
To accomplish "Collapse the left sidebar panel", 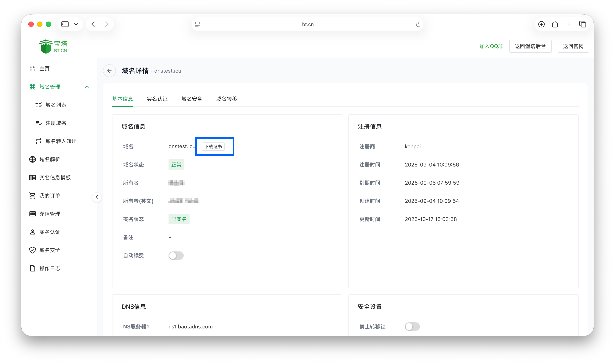I will [97, 197].
